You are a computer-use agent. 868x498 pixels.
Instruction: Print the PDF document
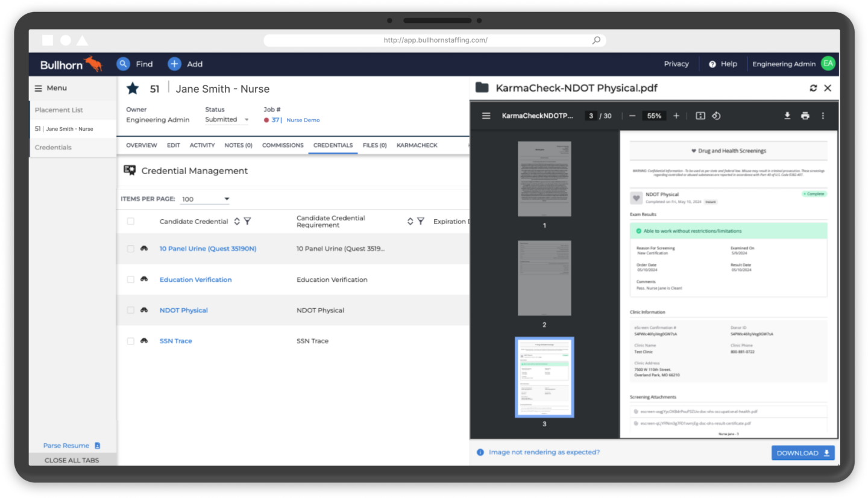click(x=805, y=116)
